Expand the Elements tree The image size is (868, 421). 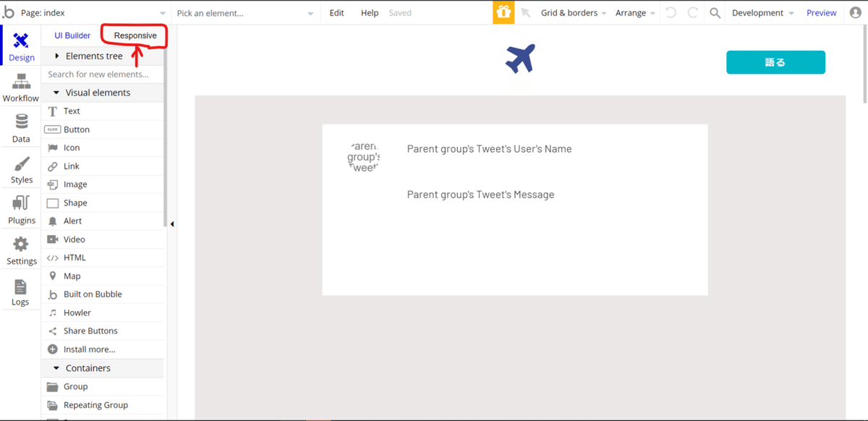point(57,56)
